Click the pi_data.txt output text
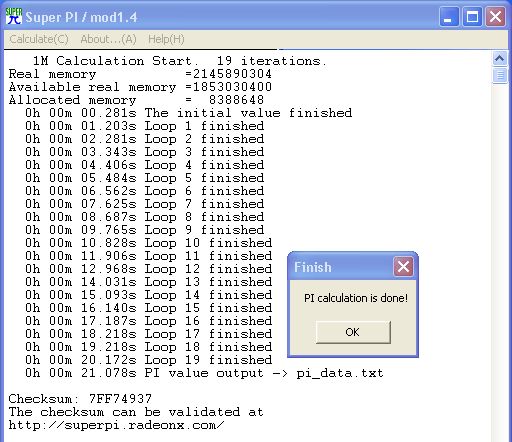The width and height of the screenshot is (512, 442). [340, 373]
